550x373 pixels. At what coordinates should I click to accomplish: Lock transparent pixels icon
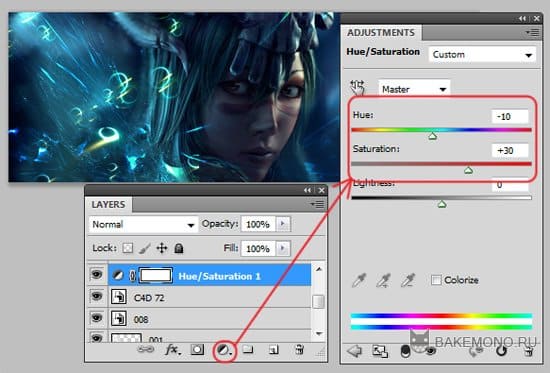pos(128,248)
